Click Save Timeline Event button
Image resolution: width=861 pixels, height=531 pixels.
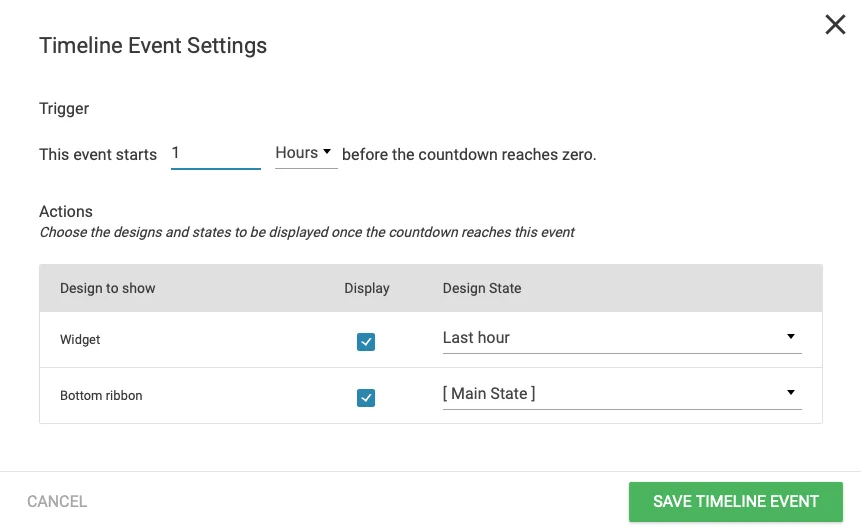click(735, 501)
